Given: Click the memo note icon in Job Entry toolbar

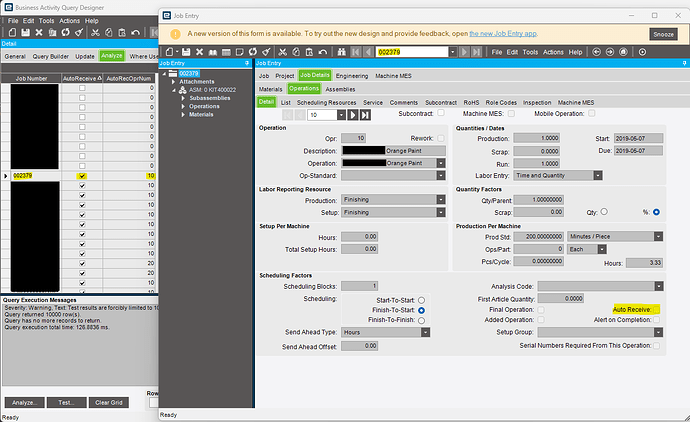Looking at the screenshot, I should point(239,52).
